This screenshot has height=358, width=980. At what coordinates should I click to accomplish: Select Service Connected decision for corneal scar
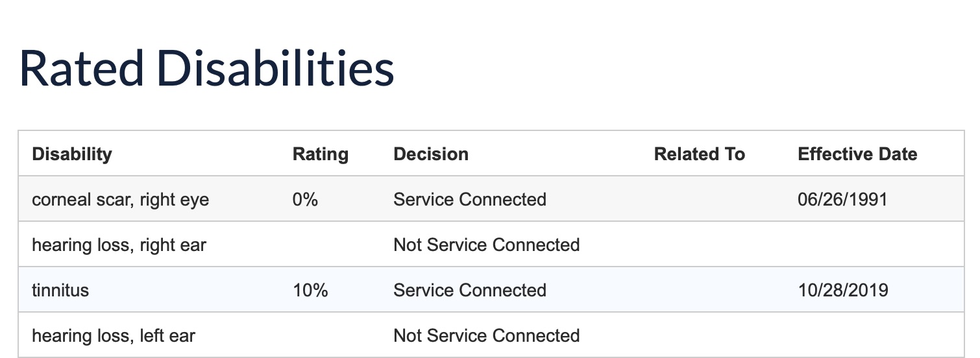pos(470,199)
